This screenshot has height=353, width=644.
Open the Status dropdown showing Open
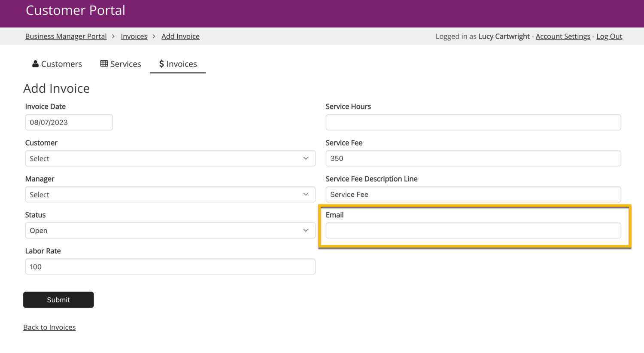point(170,231)
